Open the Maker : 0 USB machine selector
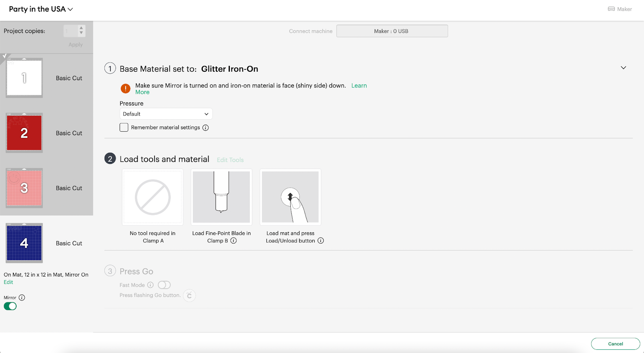Screen dimensions: 644x353 pos(392,31)
